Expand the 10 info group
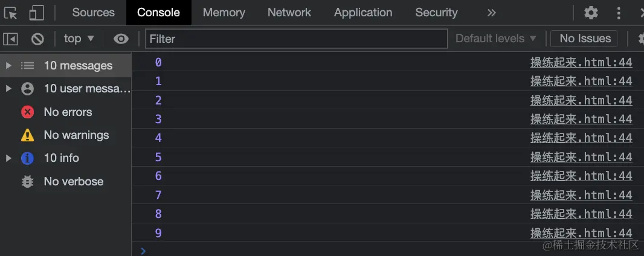Image resolution: width=644 pixels, height=256 pixels. [x=66, y=158]
